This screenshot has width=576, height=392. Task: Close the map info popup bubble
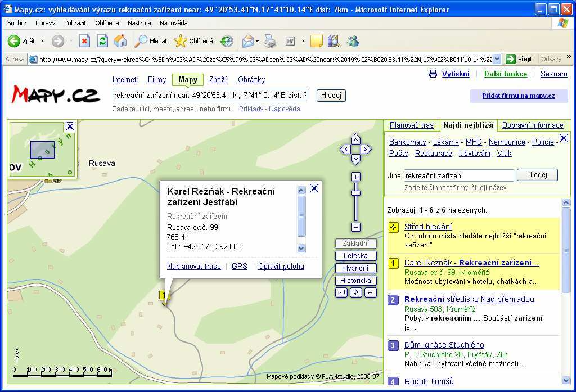pyautogui.click(x=314, y=188)
